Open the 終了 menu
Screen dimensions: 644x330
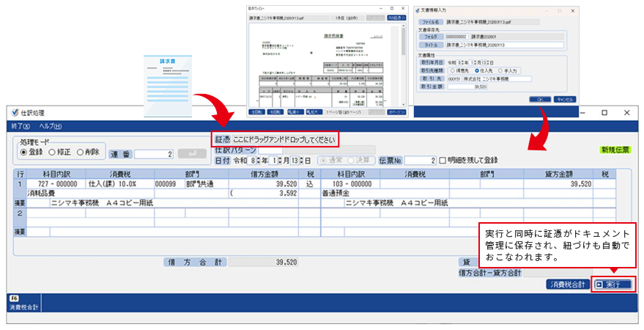[21, 126]
